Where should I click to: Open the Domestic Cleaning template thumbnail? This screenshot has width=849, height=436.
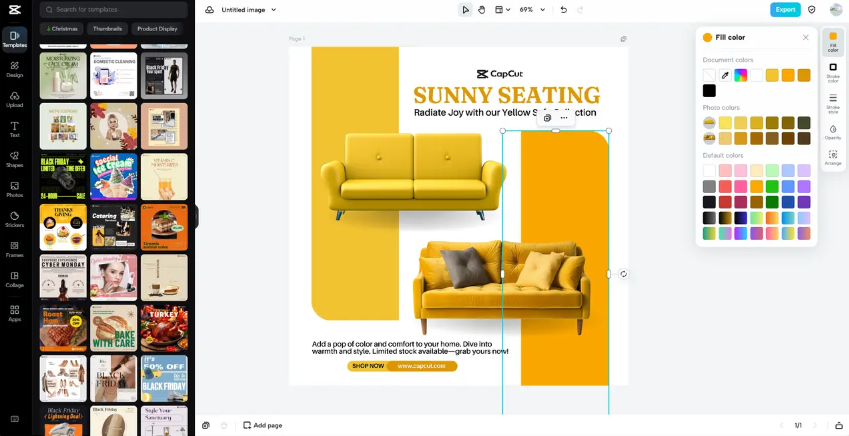click(114, 75)
